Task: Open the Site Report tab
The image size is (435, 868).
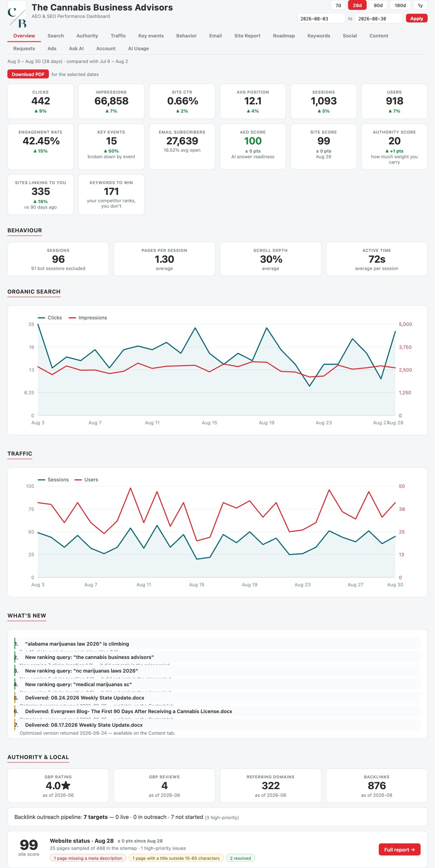Action: [x=247, y=36]
